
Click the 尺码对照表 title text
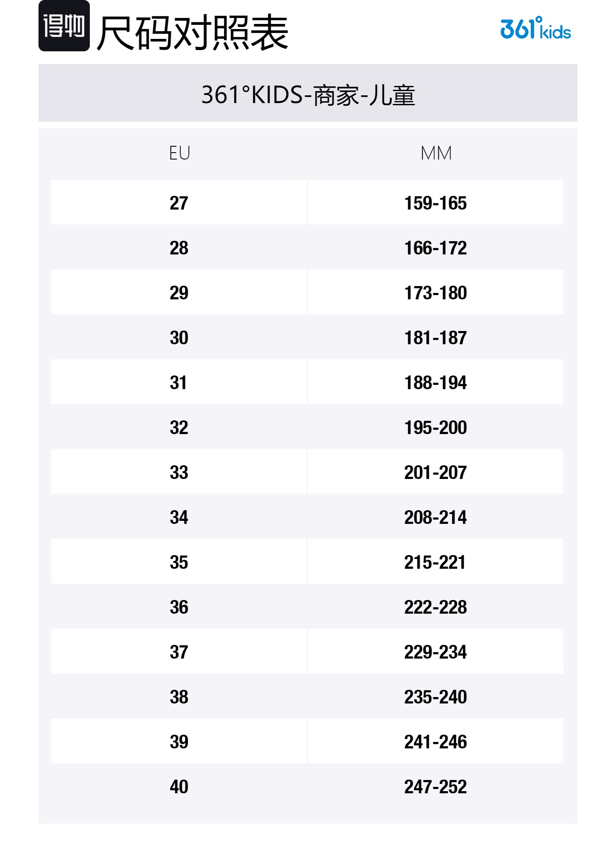coord(193,33)
